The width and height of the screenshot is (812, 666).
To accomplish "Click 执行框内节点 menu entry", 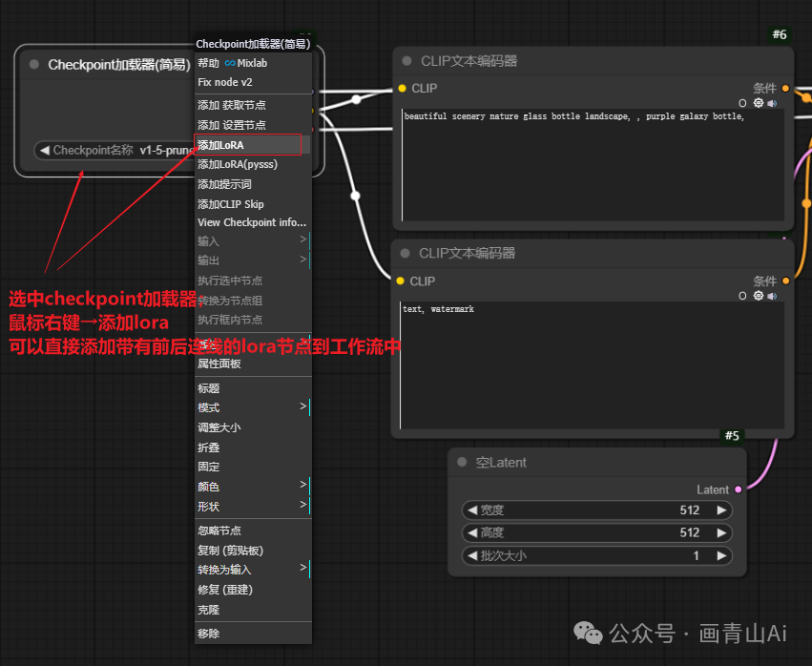I will point(253,320).
